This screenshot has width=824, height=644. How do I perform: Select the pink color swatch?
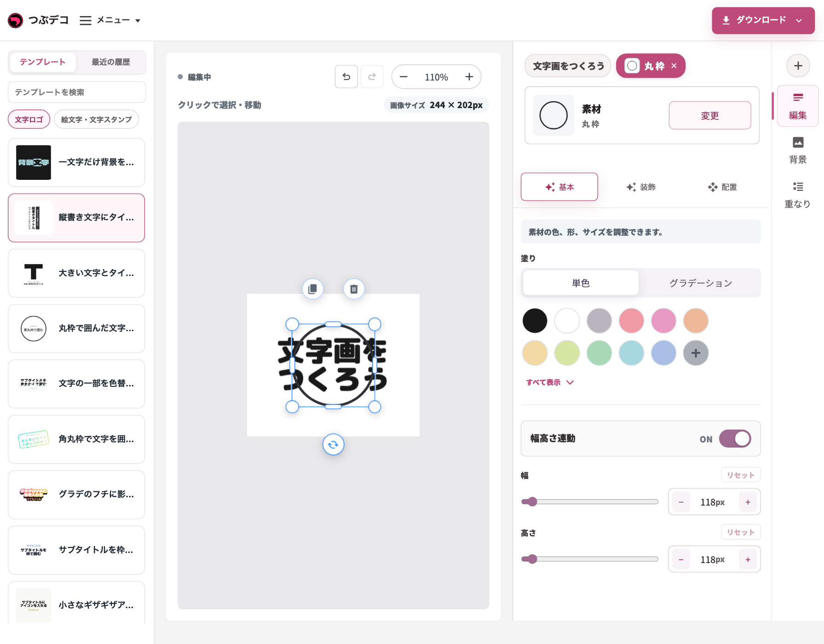(x=664, y=321)
